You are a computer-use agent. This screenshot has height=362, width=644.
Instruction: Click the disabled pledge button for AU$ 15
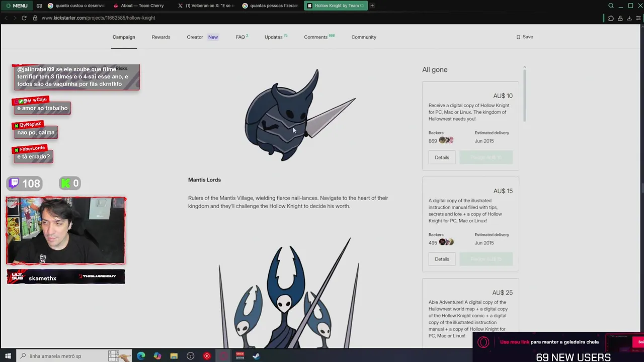tap(486, 259)
